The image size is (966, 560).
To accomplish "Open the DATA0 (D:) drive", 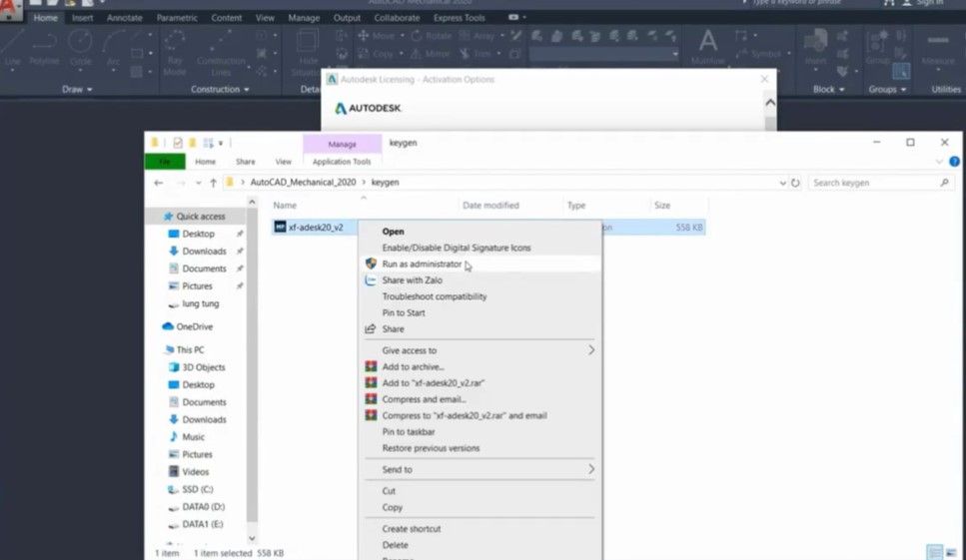I will (x=204, y=507).
